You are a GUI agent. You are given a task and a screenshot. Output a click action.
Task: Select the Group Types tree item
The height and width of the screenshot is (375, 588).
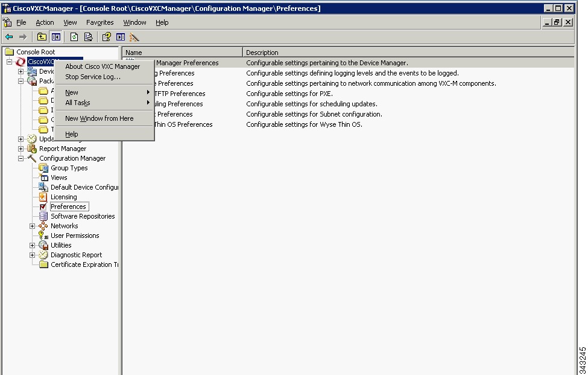pyautogui.click(x=69, y=168)
